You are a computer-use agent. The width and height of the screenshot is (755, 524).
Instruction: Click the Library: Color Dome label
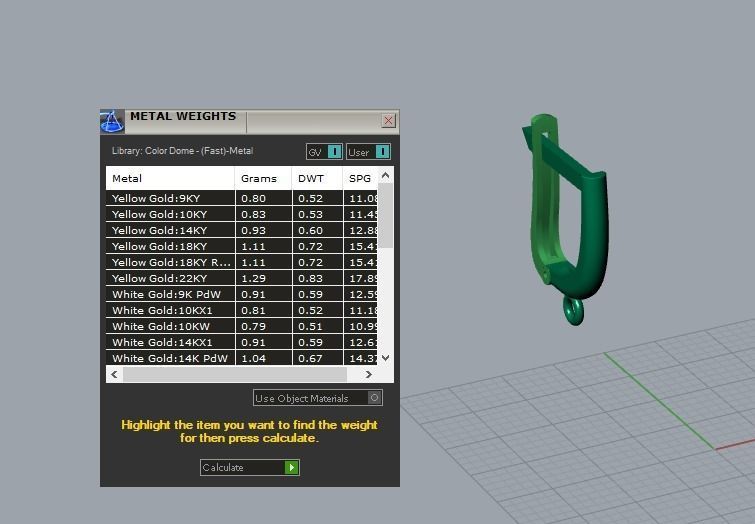pyautogui.click(x=182, y=151)
